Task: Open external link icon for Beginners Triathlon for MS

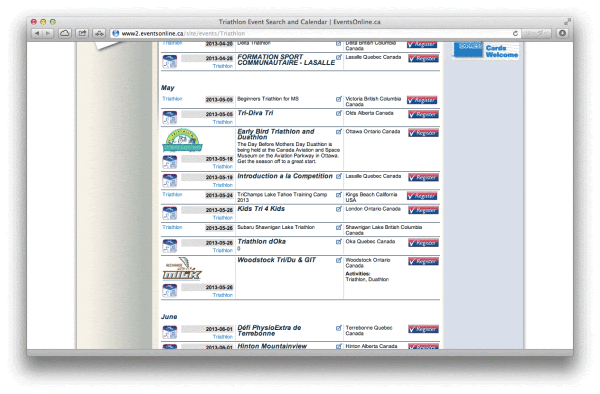Action: click(339, 99)
